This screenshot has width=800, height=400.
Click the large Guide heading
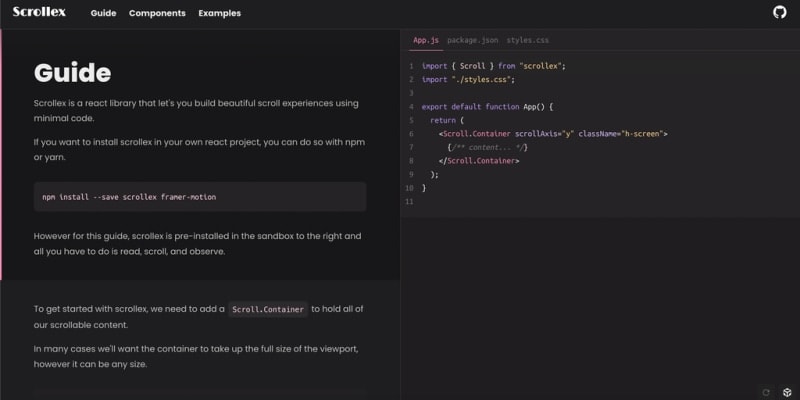72,73
